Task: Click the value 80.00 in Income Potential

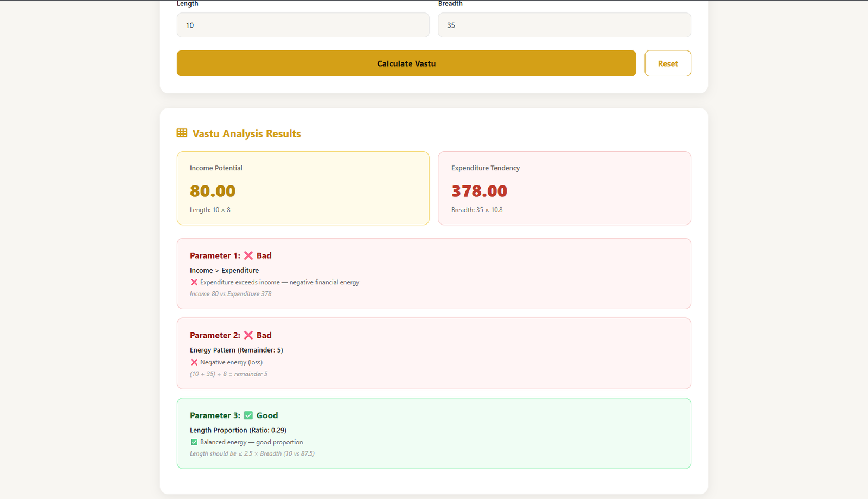Action: click(x=212, y=191)
